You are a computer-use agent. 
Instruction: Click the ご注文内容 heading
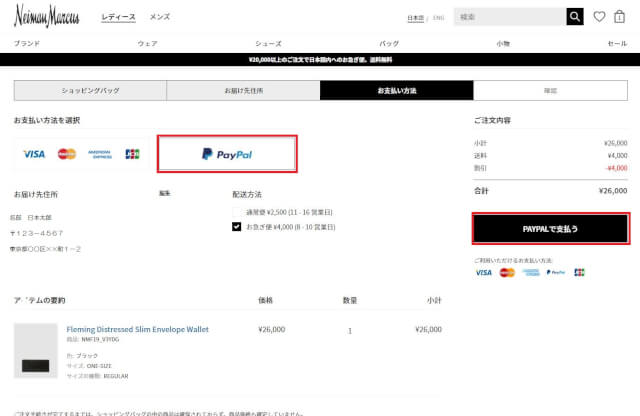tap(492, 120)
